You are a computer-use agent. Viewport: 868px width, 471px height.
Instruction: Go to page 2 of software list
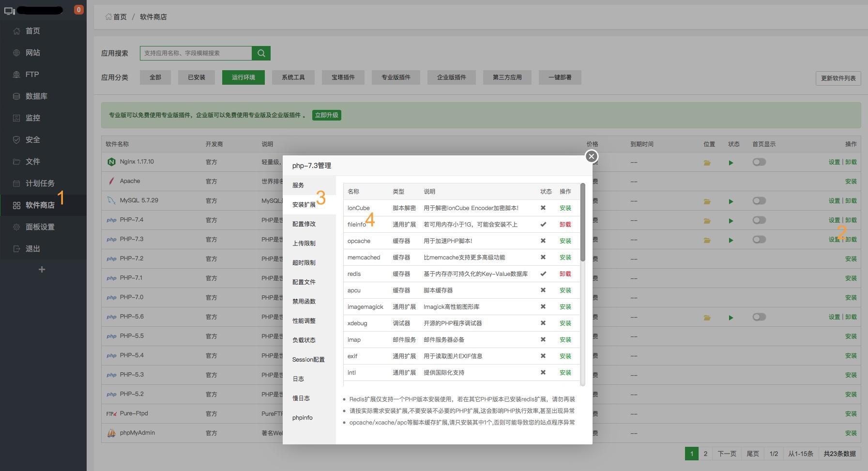click(705, 454)
